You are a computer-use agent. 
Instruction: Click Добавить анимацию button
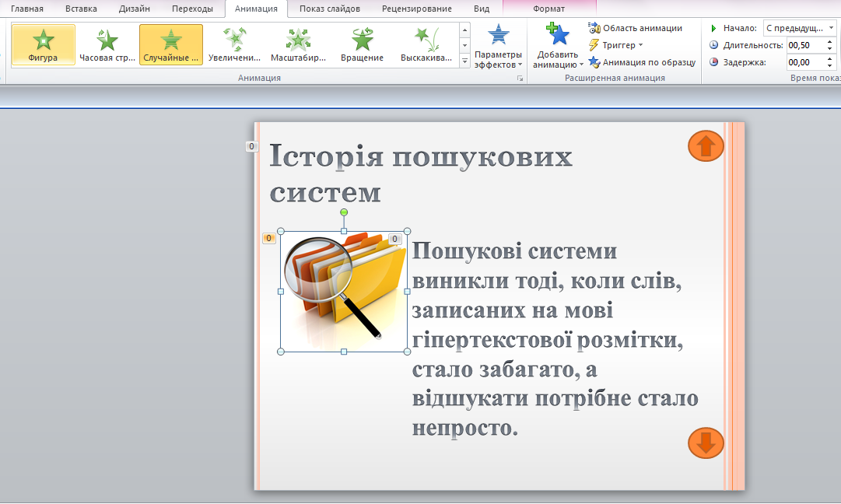(558, 47)
